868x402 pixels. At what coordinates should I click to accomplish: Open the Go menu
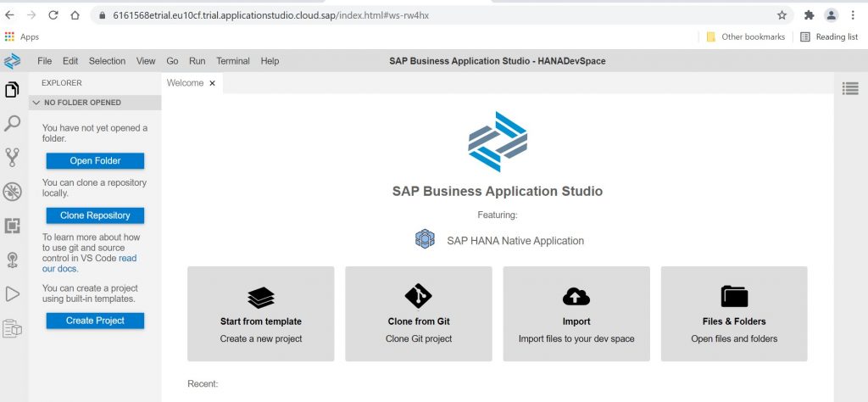[172, 61]
